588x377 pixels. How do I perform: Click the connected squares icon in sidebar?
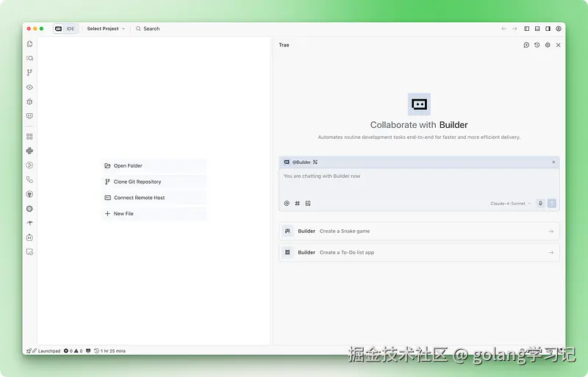coord(29,180)
